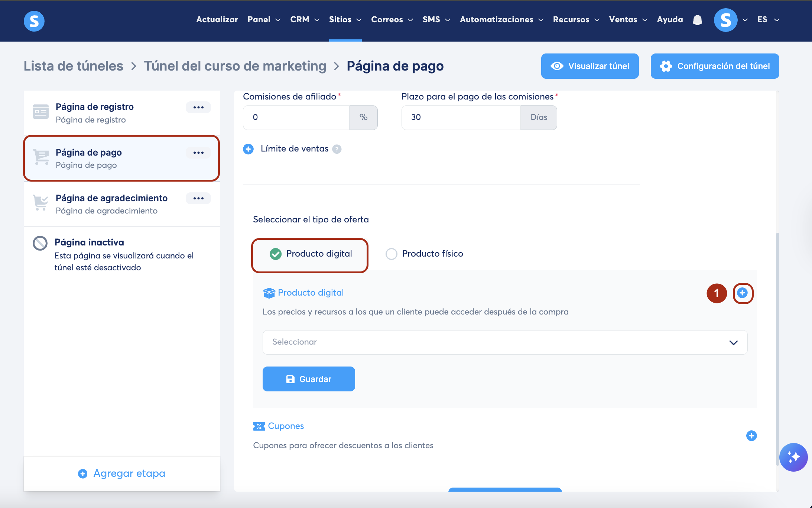
Task: Click Visualizar túnel button
Action: pyautogui.click(x=589, y=66)
